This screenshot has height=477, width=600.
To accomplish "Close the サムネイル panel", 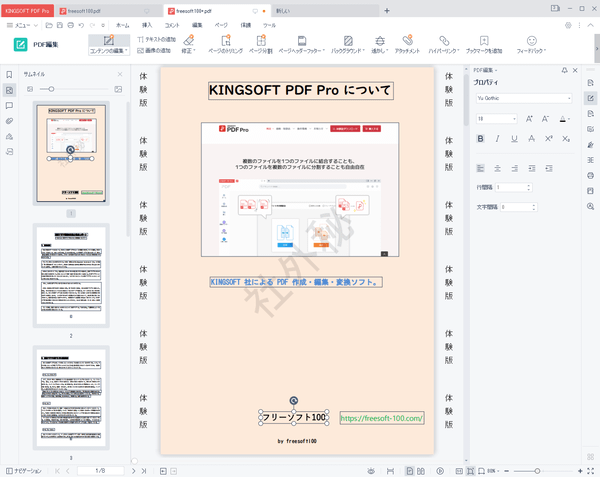I will click(120, 74).
